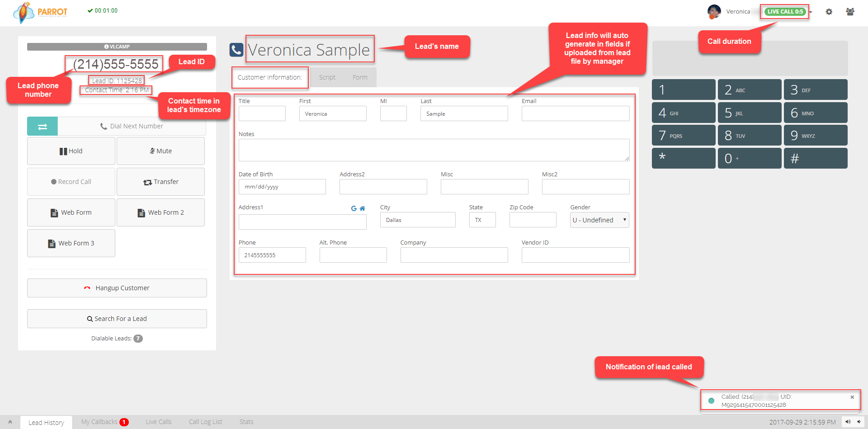
Task: Click the Address1 input field
Action: [302, 222]
